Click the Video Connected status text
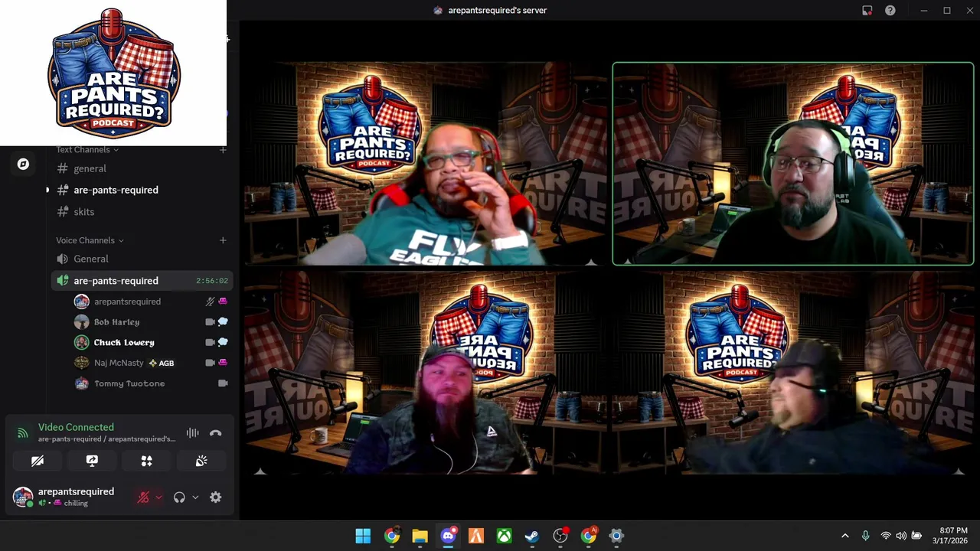Screen dimensions: 980x551 coord(76,427)
